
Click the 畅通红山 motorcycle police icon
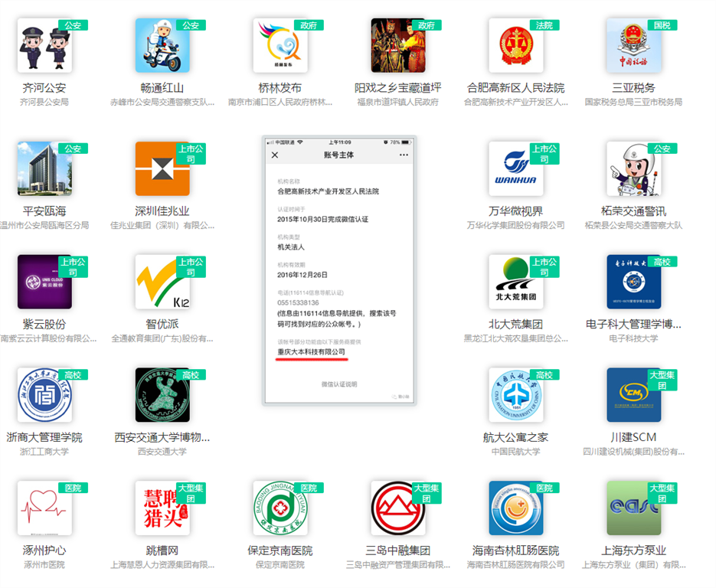(162, 46)
